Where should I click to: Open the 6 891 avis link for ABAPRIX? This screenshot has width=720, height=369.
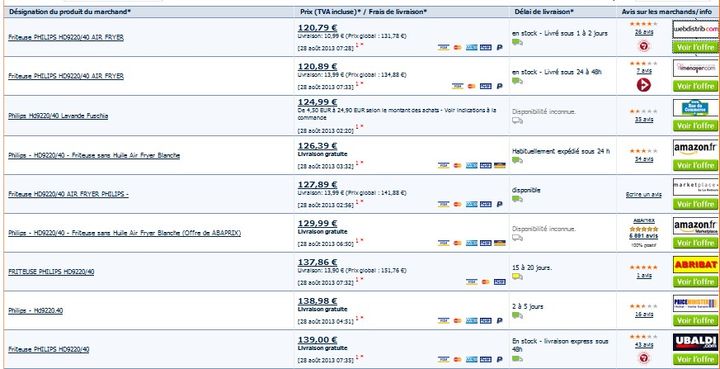[x=644, y=236]
